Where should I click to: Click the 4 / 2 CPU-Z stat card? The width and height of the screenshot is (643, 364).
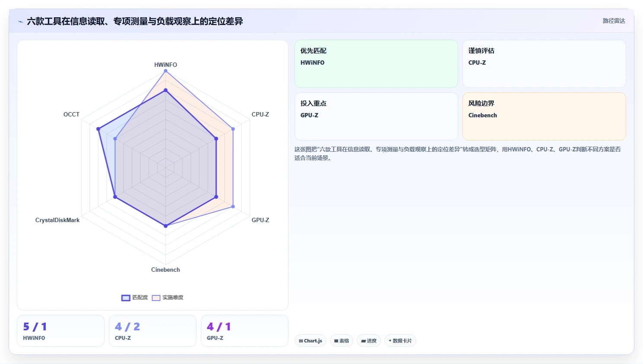click(x=152, y=331)
